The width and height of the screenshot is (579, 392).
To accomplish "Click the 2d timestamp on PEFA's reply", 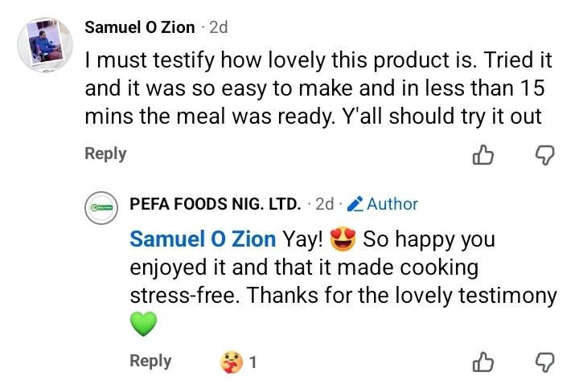I will click(x=324, y=204).
